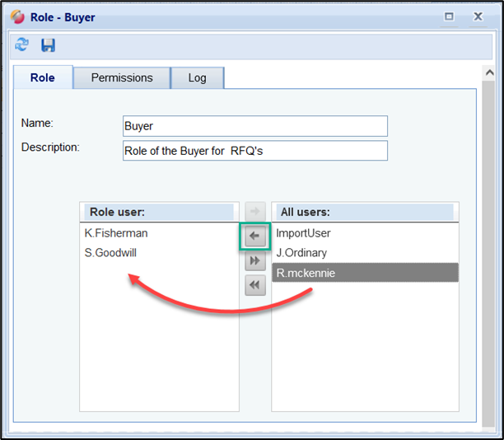Screen dimensions: 504x440
Task: Select the Role tab
Action: pos(43,77)
